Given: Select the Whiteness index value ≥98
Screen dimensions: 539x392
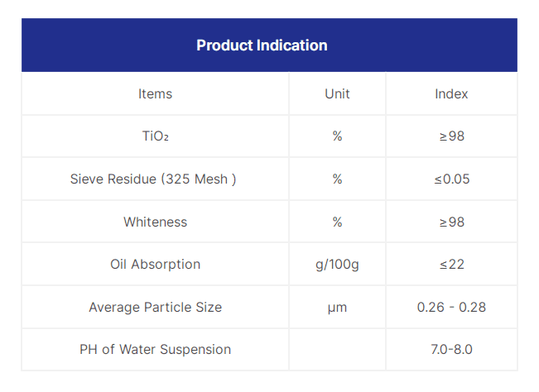Looking at the screenshot, I should coord(451,222).
